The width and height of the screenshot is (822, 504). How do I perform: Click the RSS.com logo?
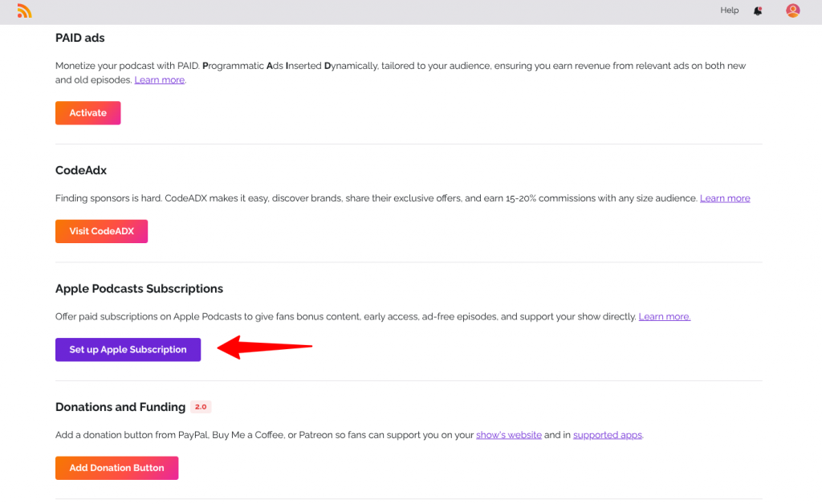[x=22, y=11]
